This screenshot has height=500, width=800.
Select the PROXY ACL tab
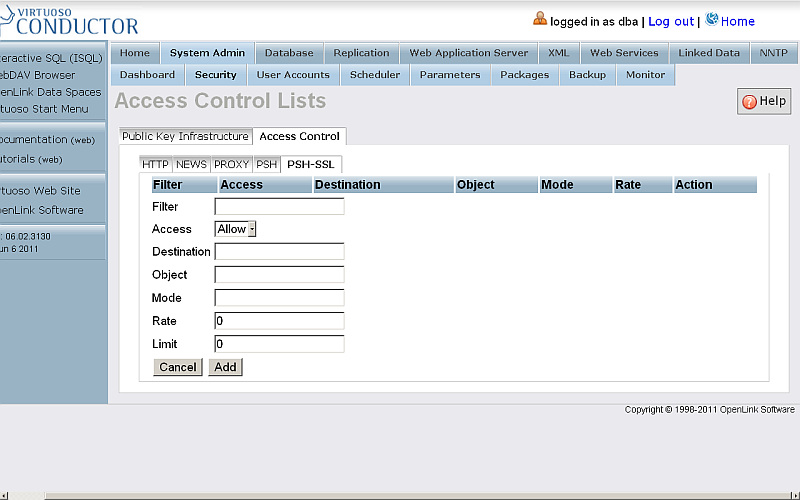[x=231, y=164]
